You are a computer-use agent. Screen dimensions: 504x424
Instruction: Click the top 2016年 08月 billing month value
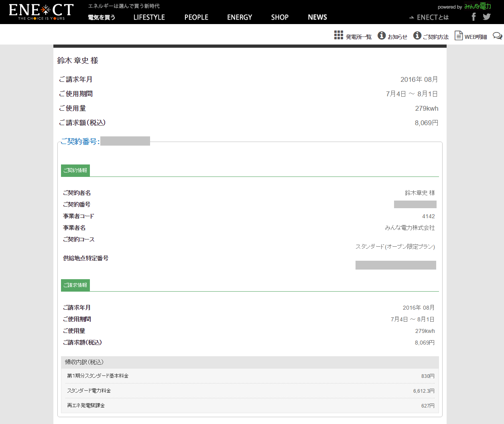419,79
